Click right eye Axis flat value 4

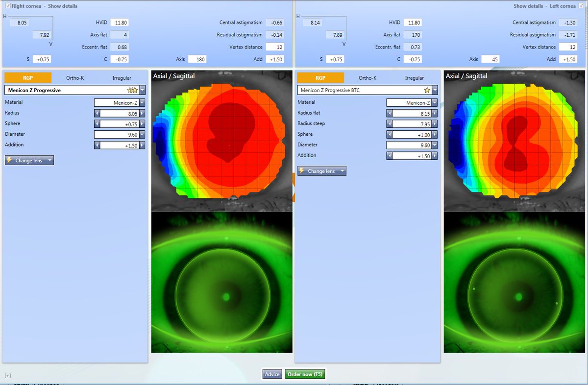pyautogui.click(x=119, y=35)
